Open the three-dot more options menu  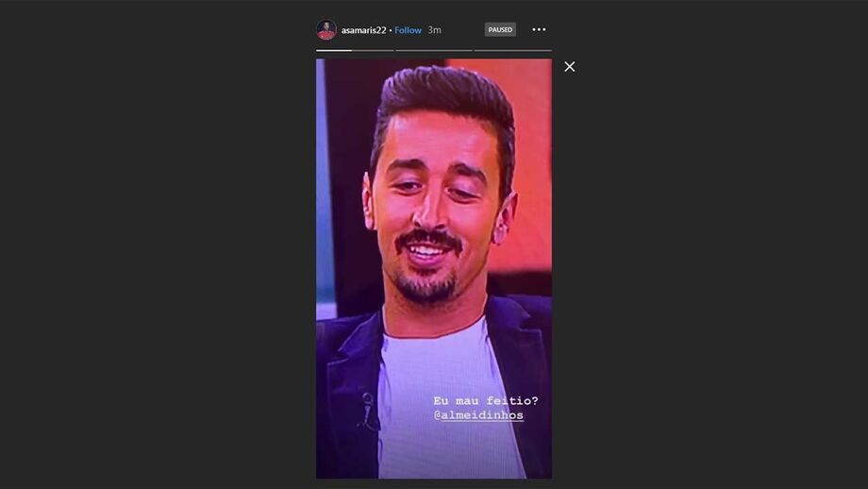[x=539, y=29]
